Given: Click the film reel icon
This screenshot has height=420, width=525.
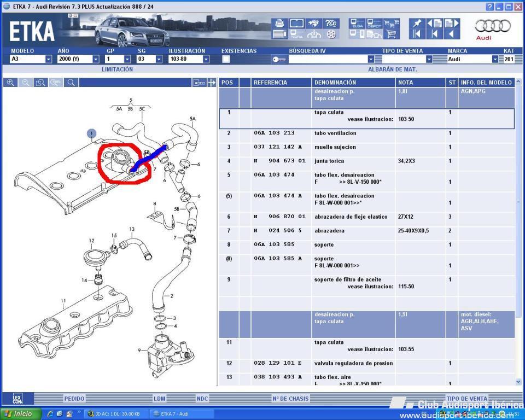Looking at the screenshot, I should click(331, 34).
